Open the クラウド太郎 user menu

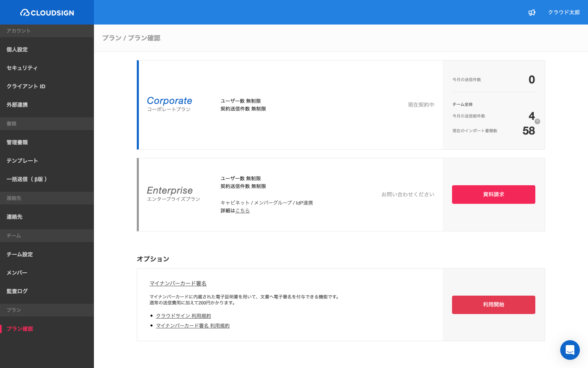click(564, 12)
